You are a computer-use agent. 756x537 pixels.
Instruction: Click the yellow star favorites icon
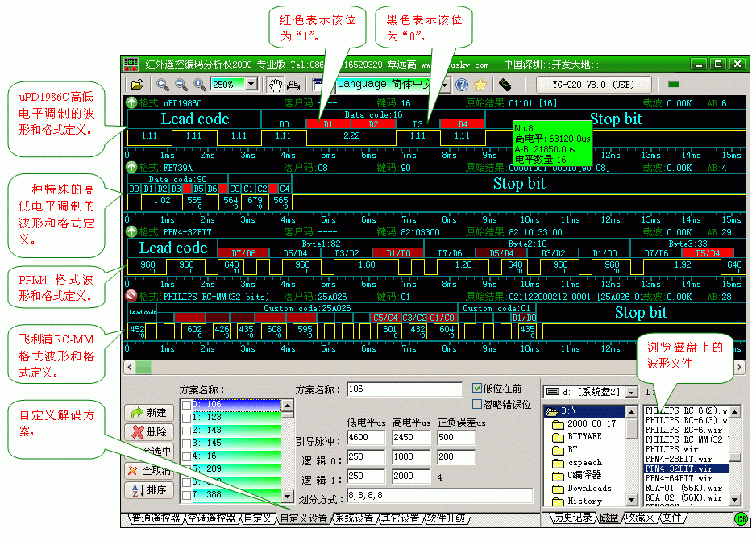(480, 84)
